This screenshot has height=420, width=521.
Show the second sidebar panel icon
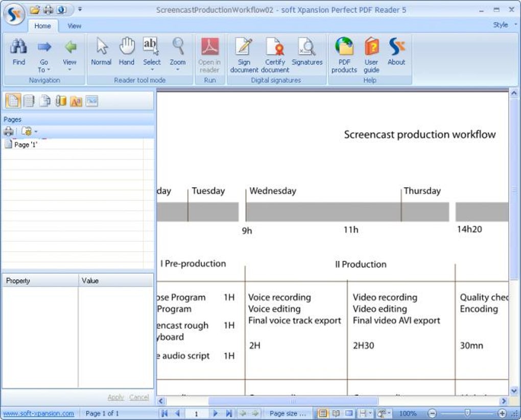(29, 101)
